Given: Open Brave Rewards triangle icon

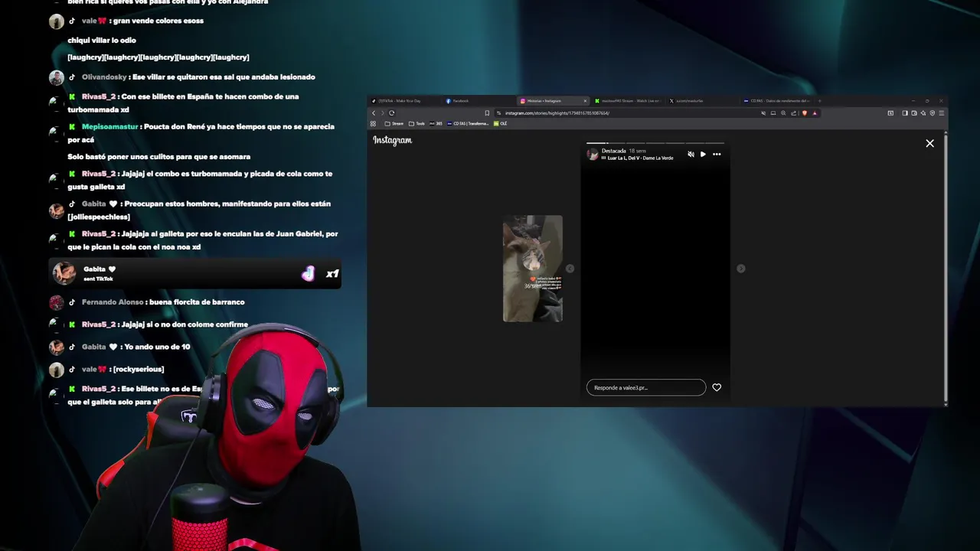Looking at the screenshot, I should click(x=815, y=113).
